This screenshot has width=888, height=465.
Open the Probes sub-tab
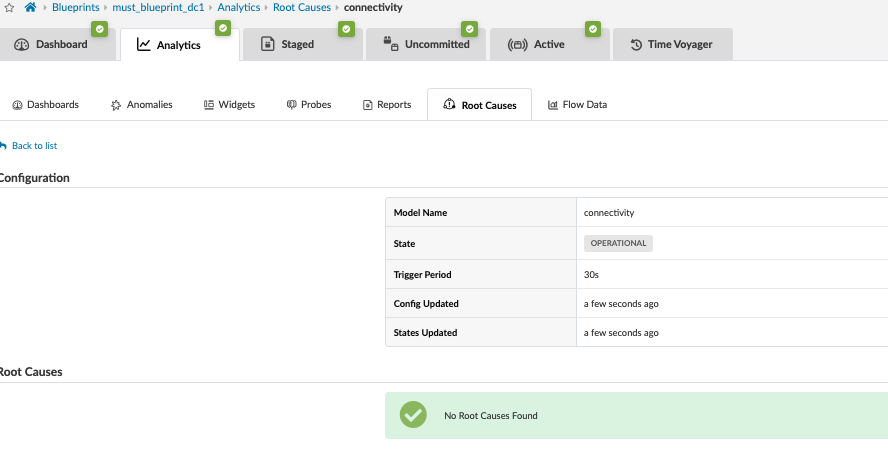click(x=308, y=104)
